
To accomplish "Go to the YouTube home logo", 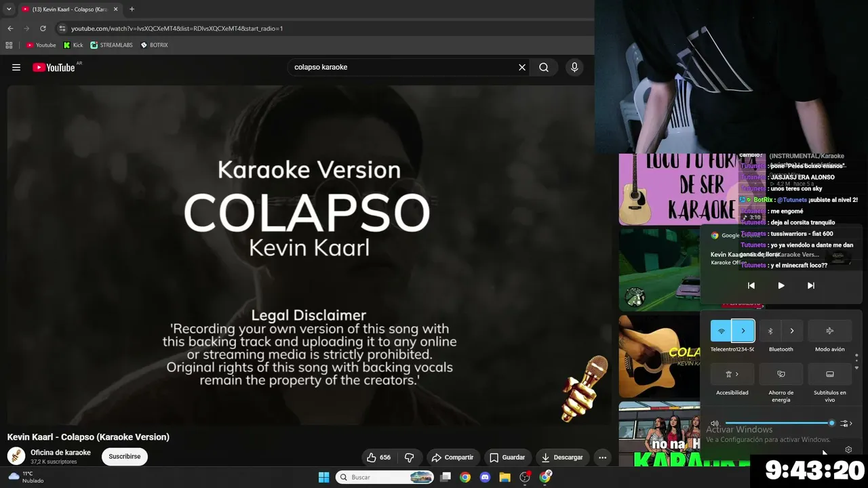I will click(x=54, y=67).
